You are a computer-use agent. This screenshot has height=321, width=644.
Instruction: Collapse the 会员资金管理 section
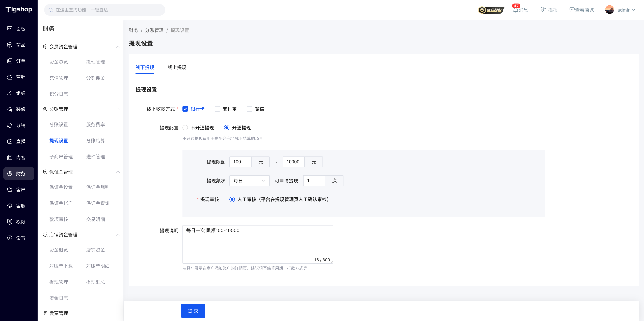pyautogui.click(x=118, y=47)
